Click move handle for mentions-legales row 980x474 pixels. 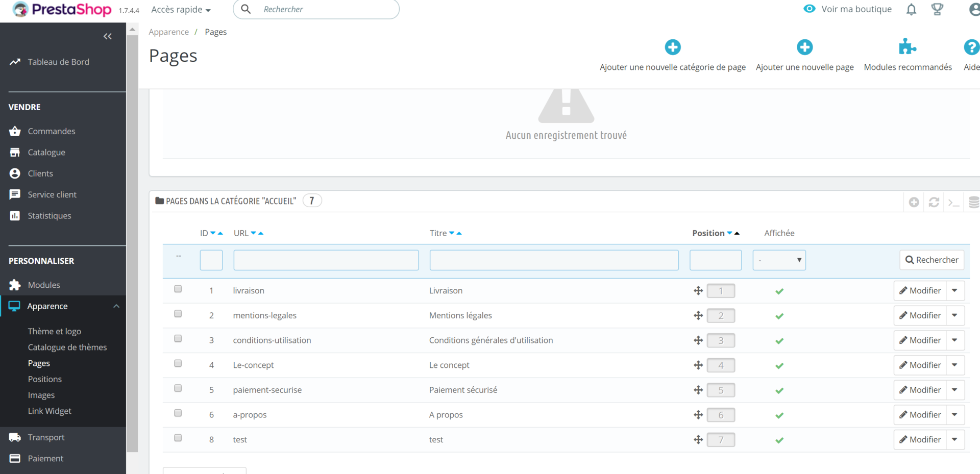point(698,316)
